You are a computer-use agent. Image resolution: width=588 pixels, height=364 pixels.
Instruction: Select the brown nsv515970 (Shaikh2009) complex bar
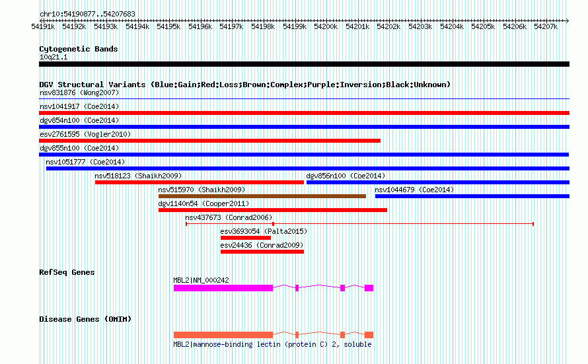tap(262, 196)
